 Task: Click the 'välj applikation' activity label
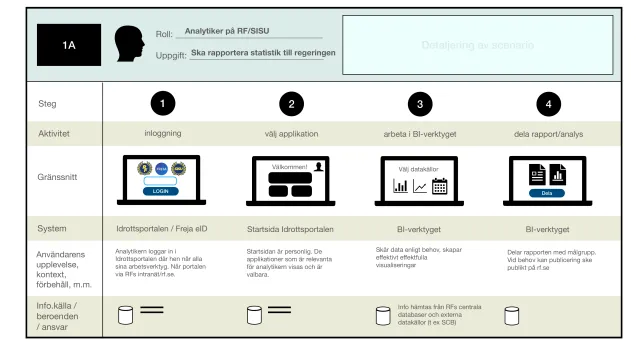pos(291,134)
